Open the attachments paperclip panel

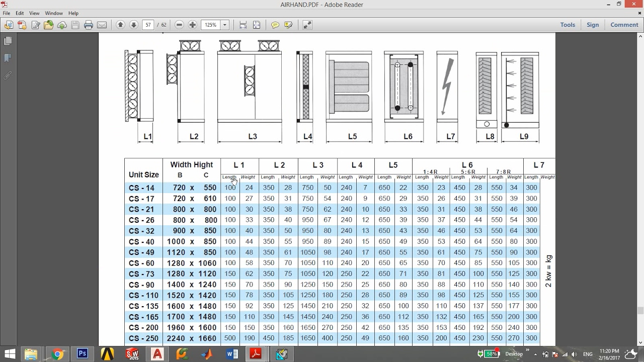(8, 75)
